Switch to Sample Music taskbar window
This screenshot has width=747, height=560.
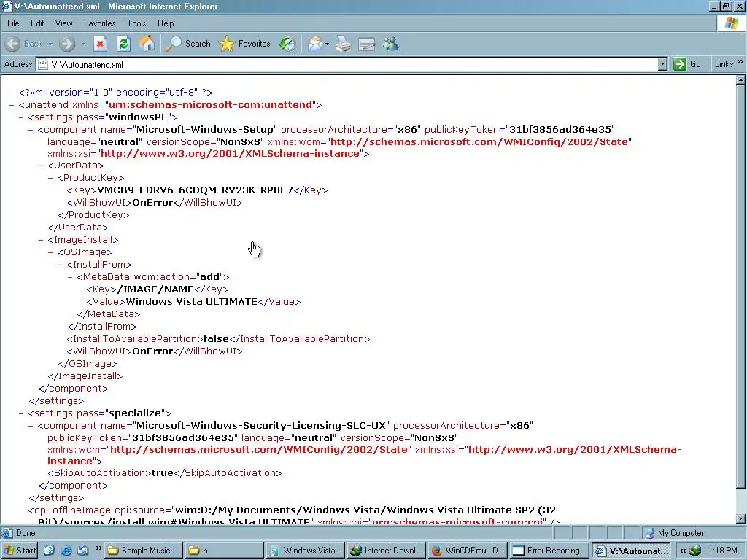coord(144,551)
